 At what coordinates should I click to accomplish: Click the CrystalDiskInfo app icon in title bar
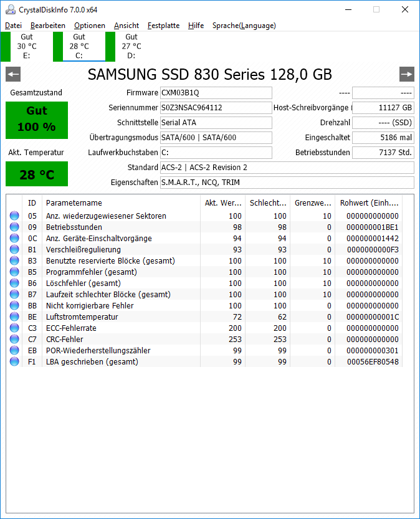10,9
